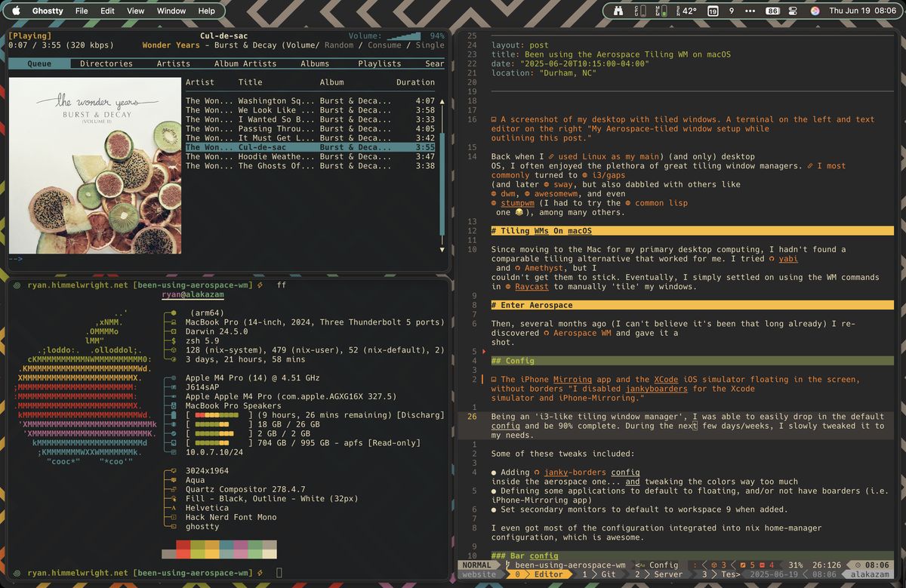
Task: Click the yabi link in editor
Action: pyautogui.click(x=788, y=258)
